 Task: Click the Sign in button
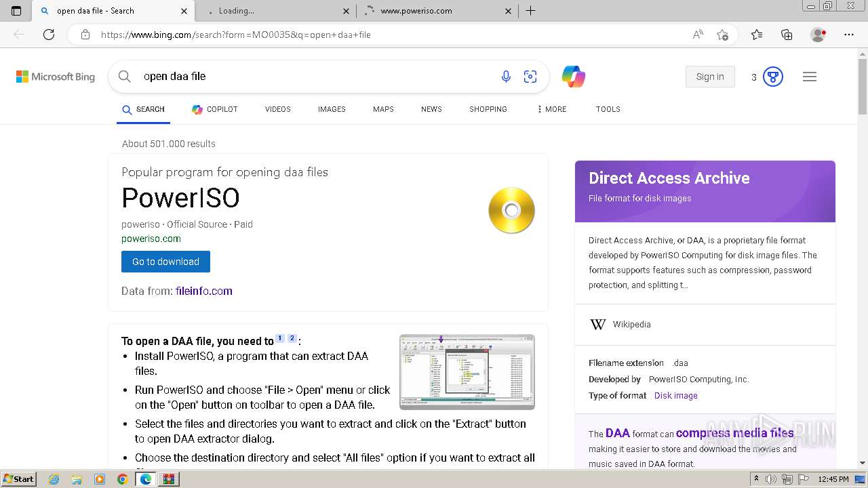point(710,77)
